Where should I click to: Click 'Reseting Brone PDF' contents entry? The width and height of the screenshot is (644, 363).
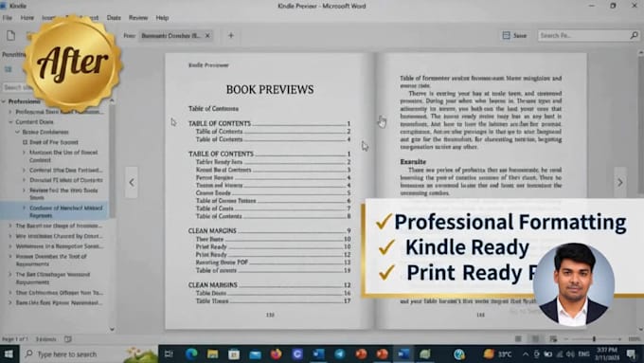pyautogui.click(x=273, y=263)
